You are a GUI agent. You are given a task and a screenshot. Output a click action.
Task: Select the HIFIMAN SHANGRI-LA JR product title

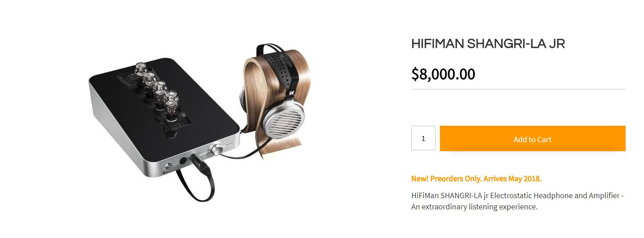(488, 44)
